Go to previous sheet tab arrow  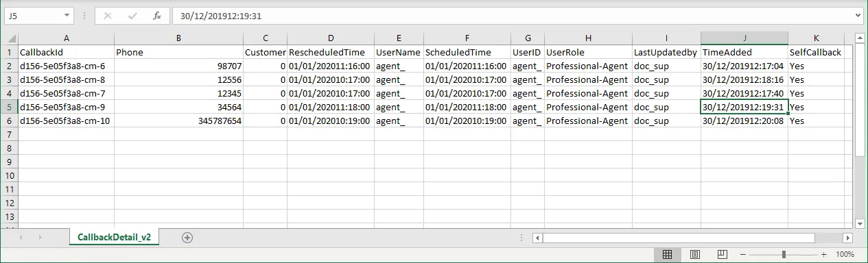[x=21, y=237]
